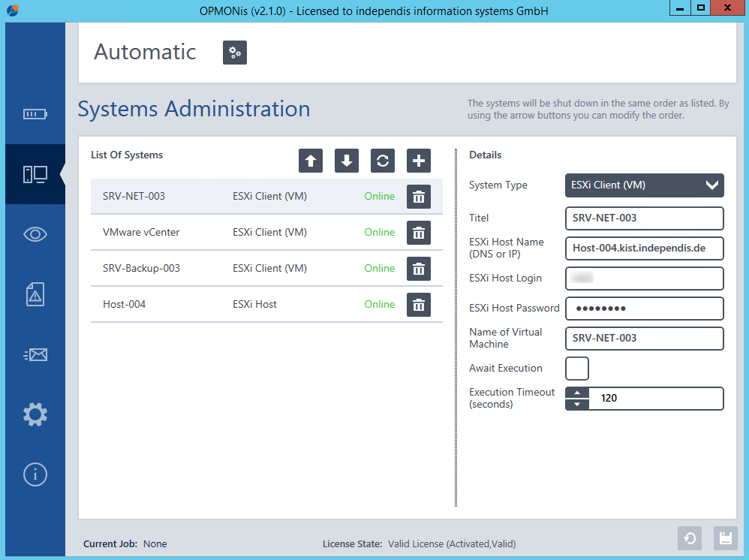Minimize the OPMONis window
The image size is (749, 560).
pyautogui.click(x=680, y=8)
